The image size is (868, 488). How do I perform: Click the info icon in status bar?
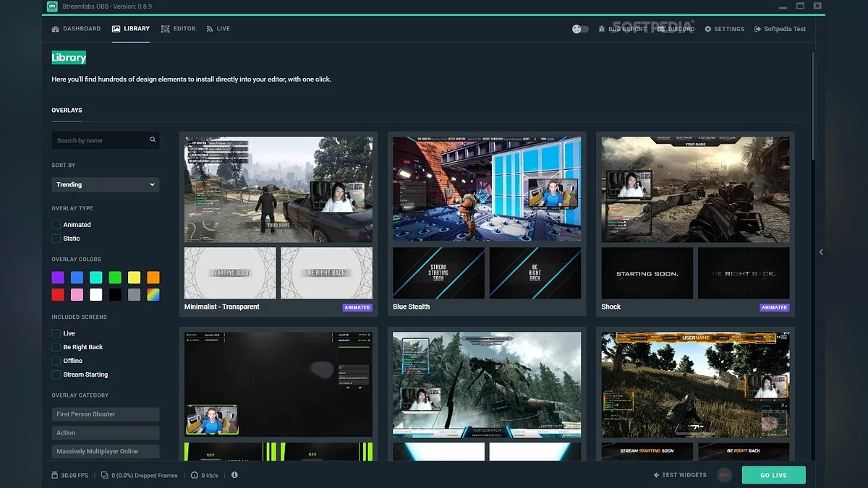(234, 475)
